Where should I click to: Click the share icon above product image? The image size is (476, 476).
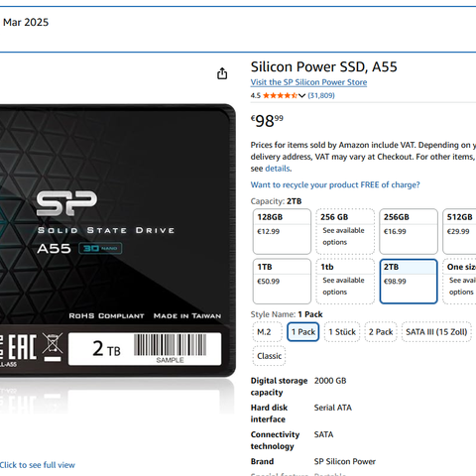coord(222,73)
